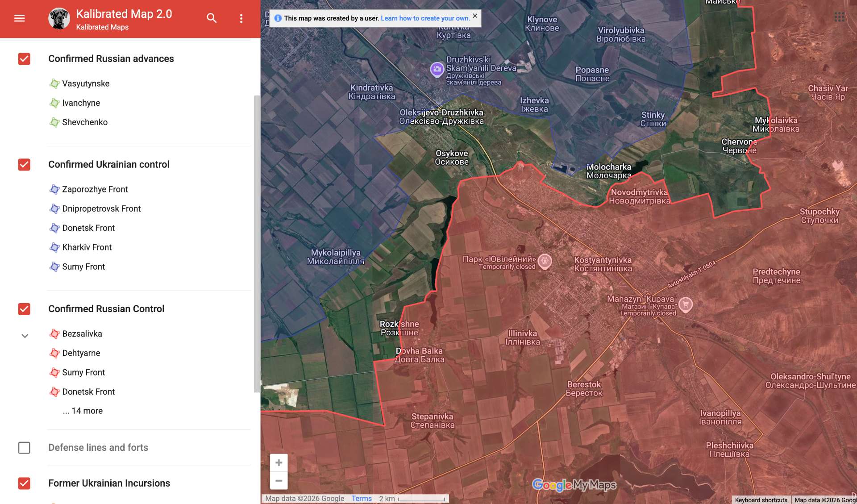
Task: Select Dnipropetrovsk Front blue polygon icon
Action: (x=54, y=208)
